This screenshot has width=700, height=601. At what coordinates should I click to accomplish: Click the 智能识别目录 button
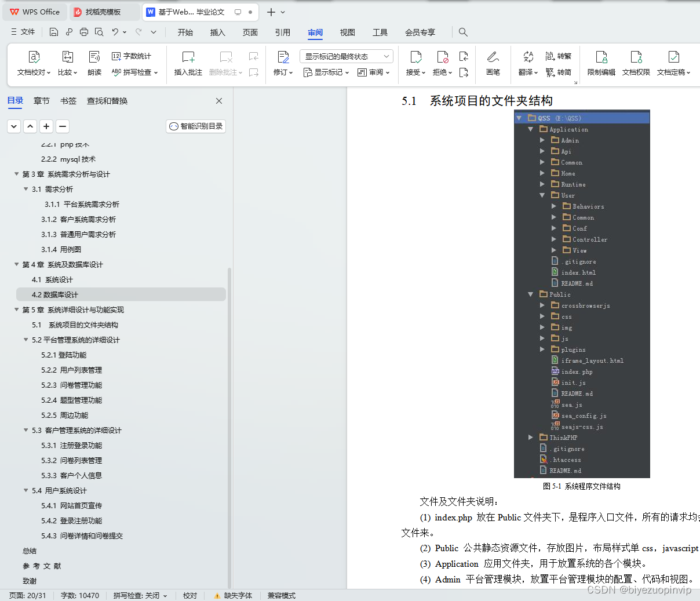(195, 126)
